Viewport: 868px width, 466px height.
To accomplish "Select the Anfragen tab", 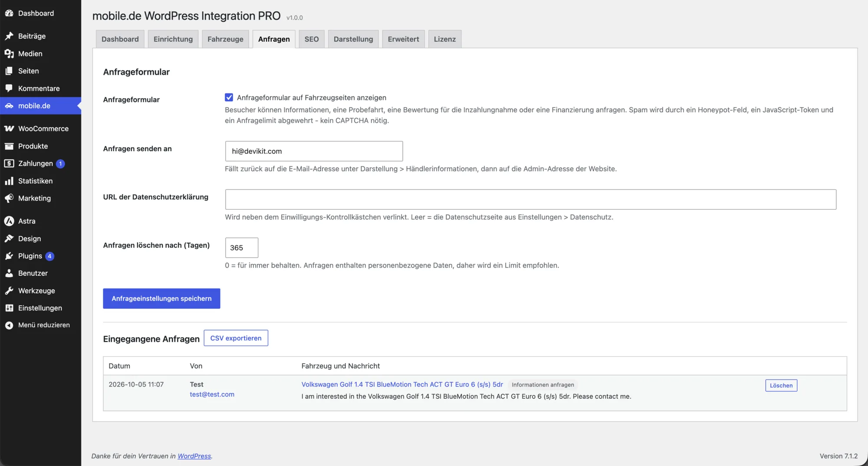I will click(x=274, y=39).
